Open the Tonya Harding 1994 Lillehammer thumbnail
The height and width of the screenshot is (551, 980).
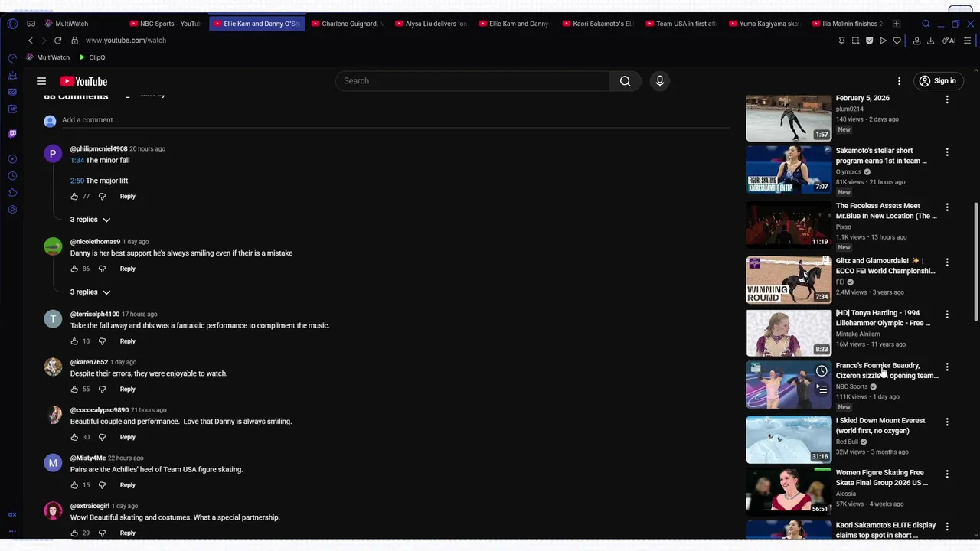pyautogui.click(x=789, y=333)
